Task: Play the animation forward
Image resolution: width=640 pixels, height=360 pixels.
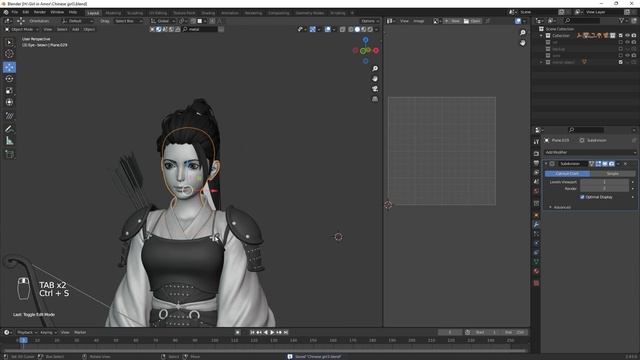Action: click(272, 332)
